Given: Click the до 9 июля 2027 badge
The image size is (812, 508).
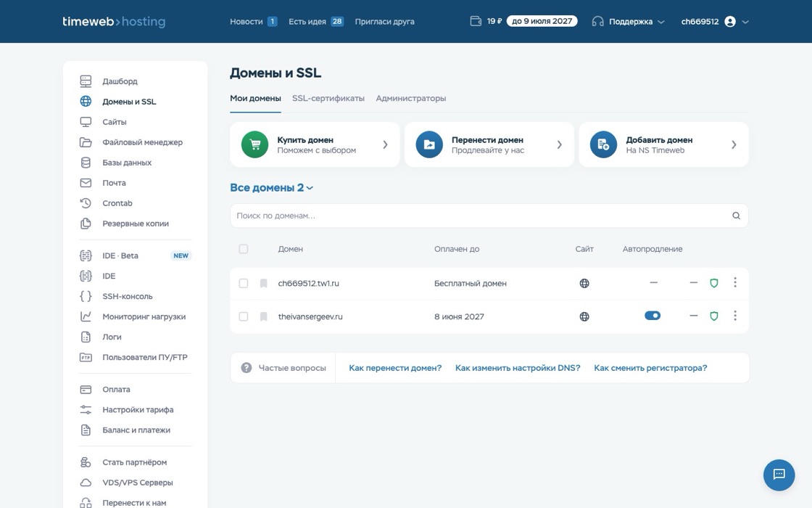Looking at the screenshot, I should click(x=542, y=21).
